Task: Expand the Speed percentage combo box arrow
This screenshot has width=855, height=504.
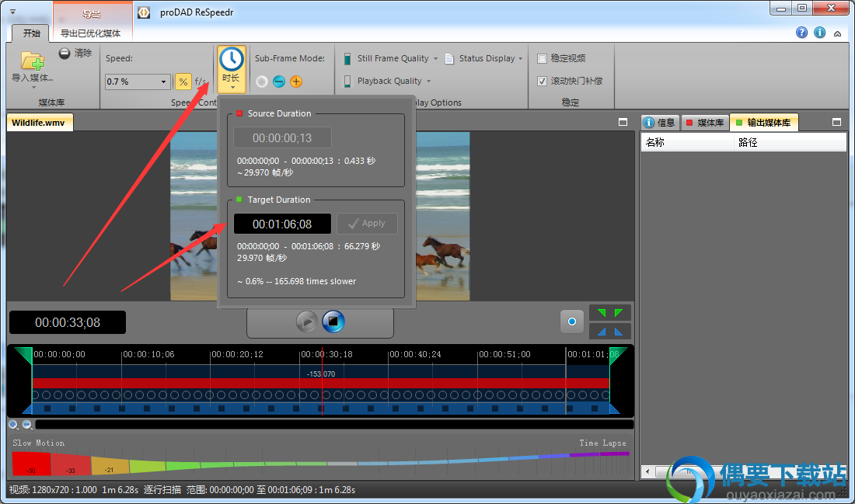Action: pyautogui.click(x=163, y=82)
